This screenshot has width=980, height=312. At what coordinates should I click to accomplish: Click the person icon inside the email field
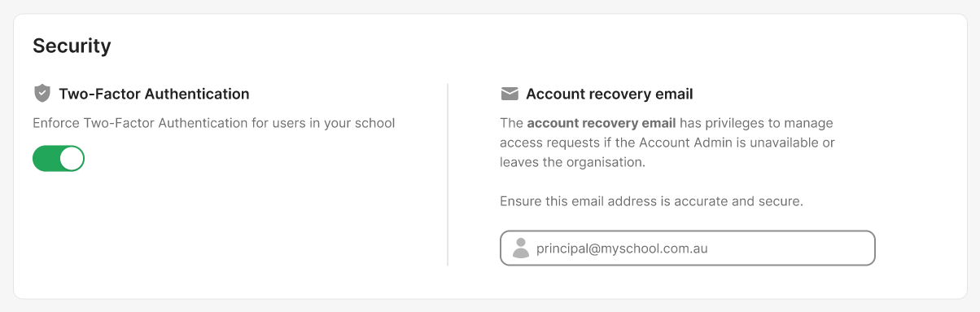point(521,248)
